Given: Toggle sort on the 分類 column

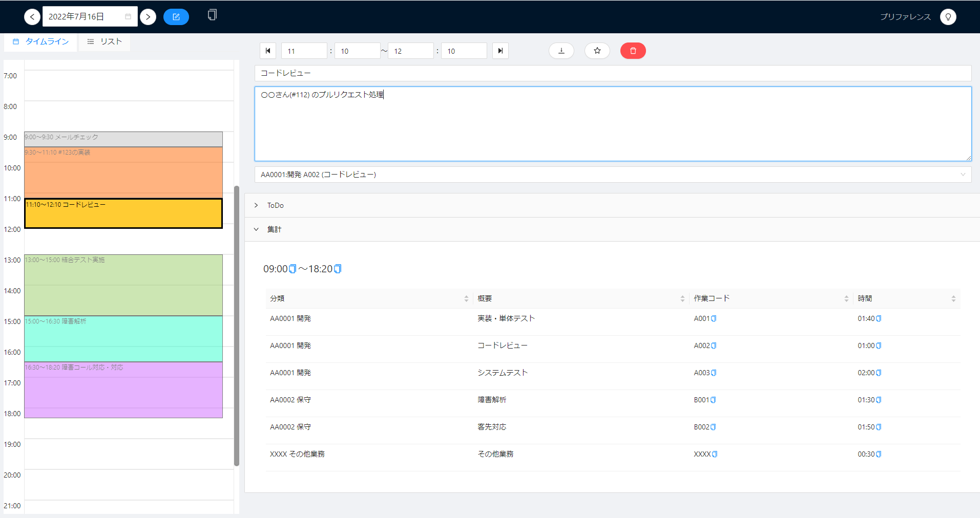Looking at the screenshot, I should click(x=466, y=298).
